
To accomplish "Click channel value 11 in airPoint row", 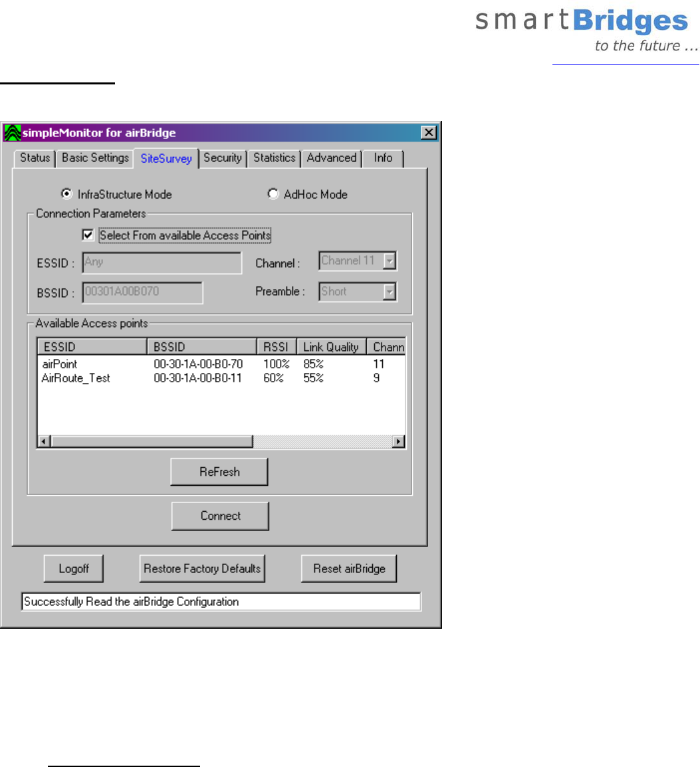I will pyautogui.click(x=379, y=364).
